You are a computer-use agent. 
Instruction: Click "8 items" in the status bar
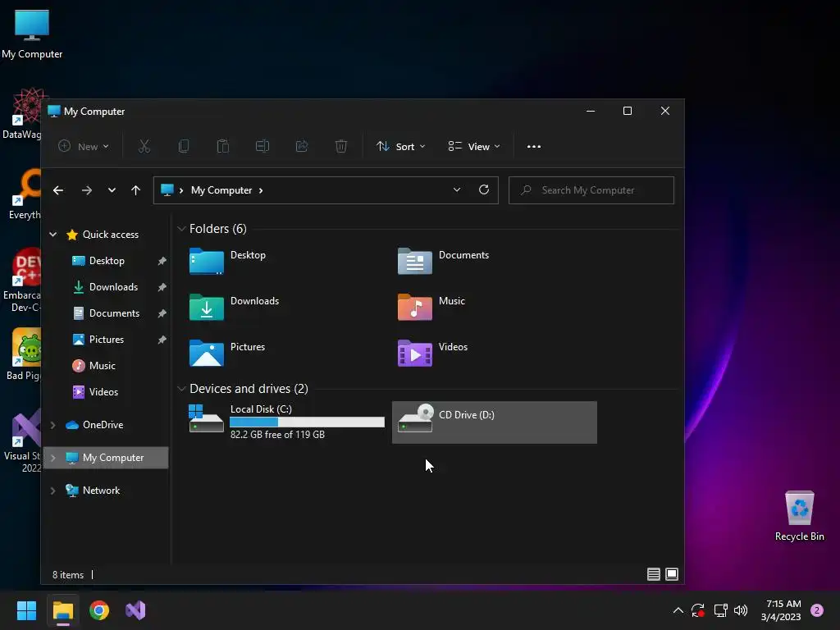(68, 575)
